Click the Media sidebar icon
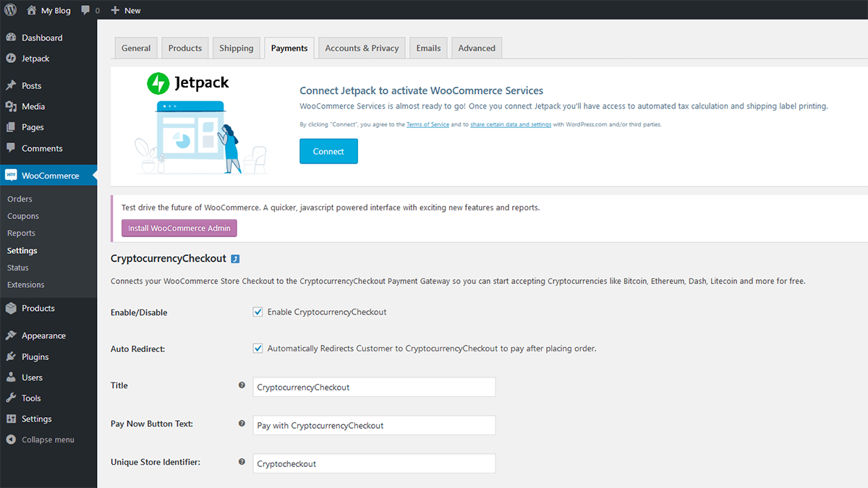The image size is (868, 488). [x=11, y=106]
